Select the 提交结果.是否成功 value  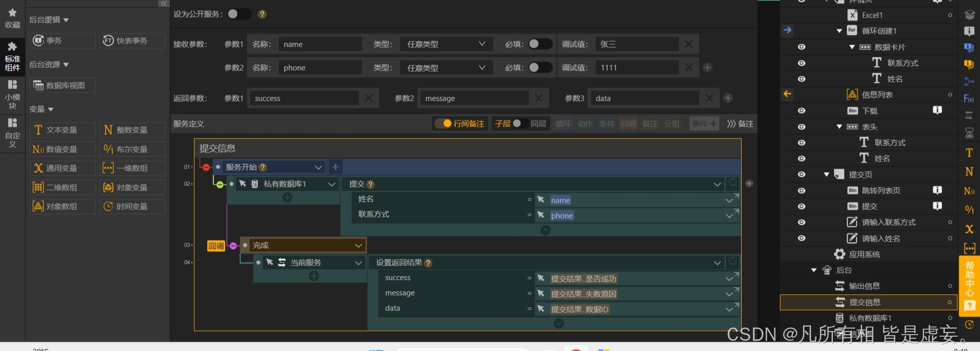(x=583, y=279)
